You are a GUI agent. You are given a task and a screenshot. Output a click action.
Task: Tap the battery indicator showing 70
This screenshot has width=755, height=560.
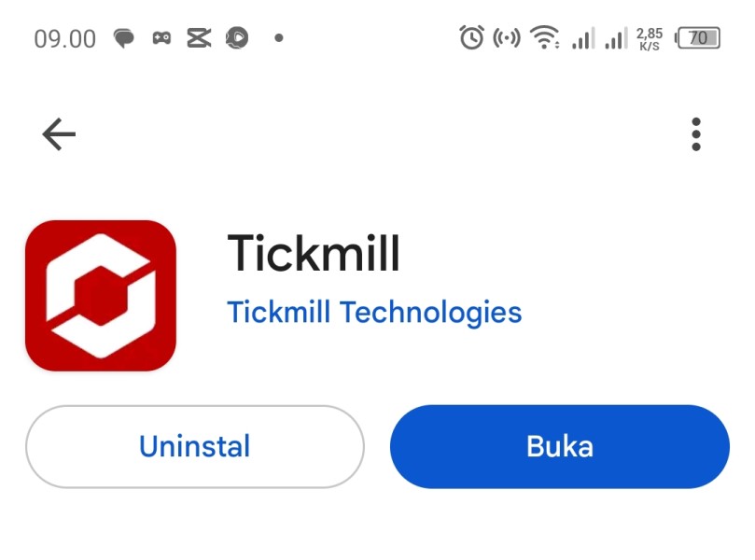click(698, 38)
